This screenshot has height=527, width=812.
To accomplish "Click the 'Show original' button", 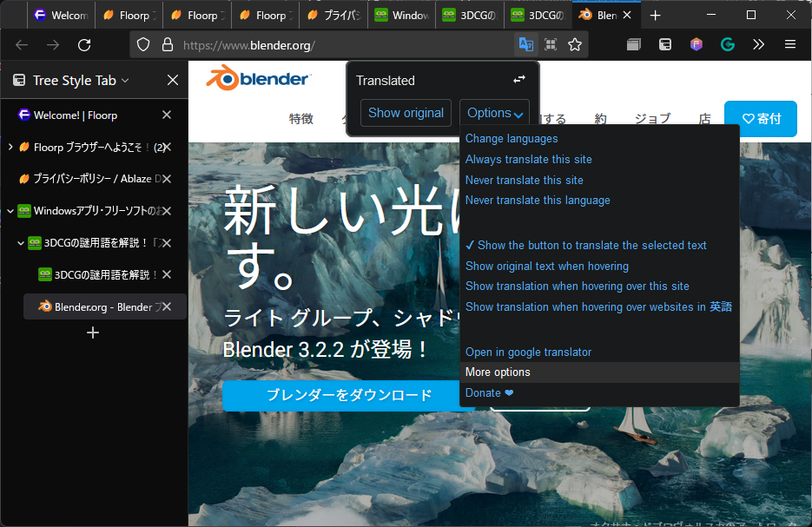I will [405, 112].
